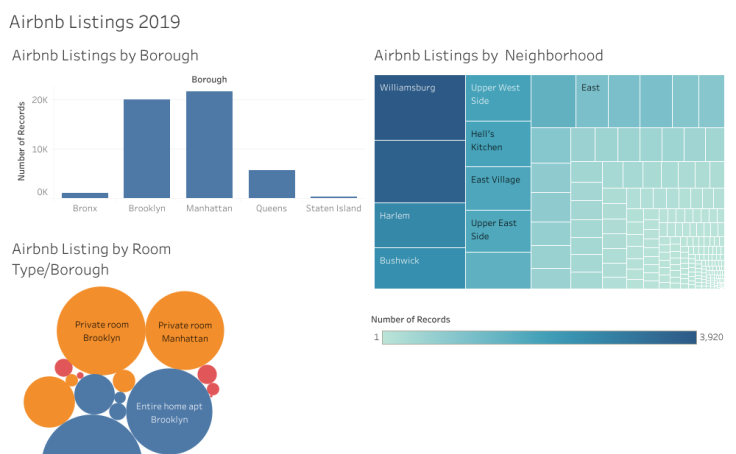Click the East Village treemap tile
This screenshot has height=454, width=736.
(x=497, y=185)
